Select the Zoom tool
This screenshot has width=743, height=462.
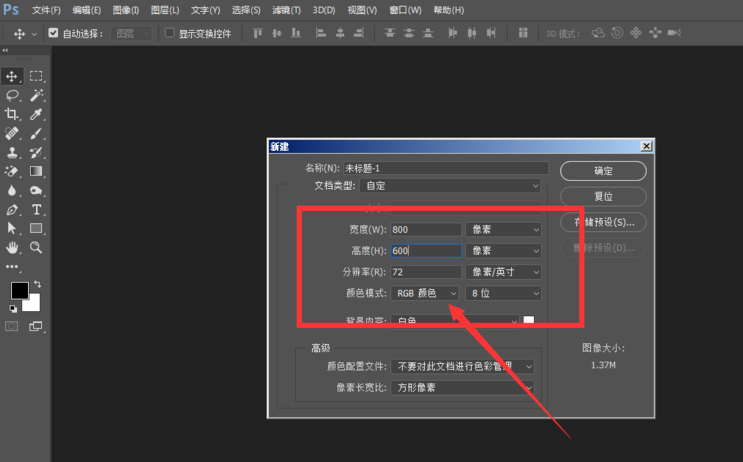click(36, 247)
